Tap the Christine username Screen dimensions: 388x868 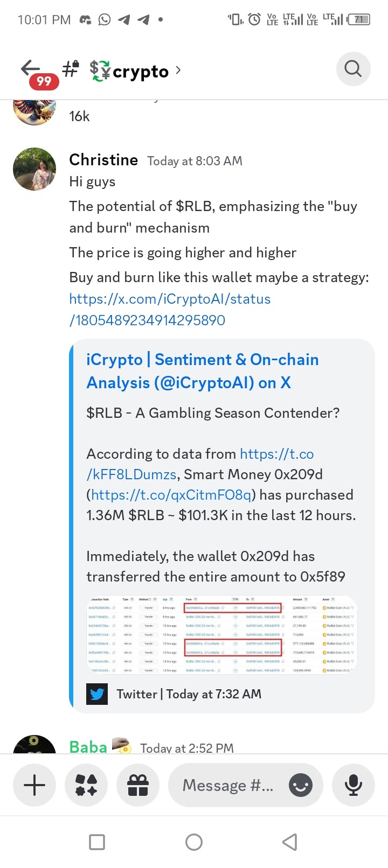103,160
